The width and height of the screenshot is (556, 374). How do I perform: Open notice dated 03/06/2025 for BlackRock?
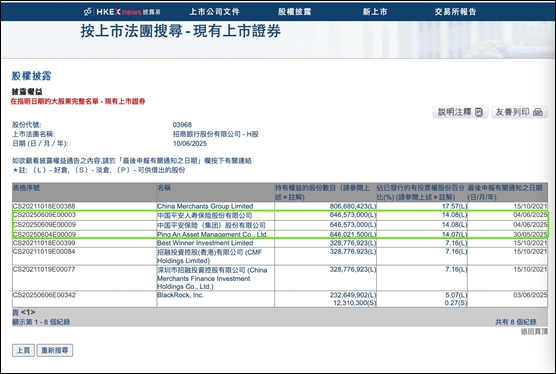pyautogui.click(x=530, y=295)
